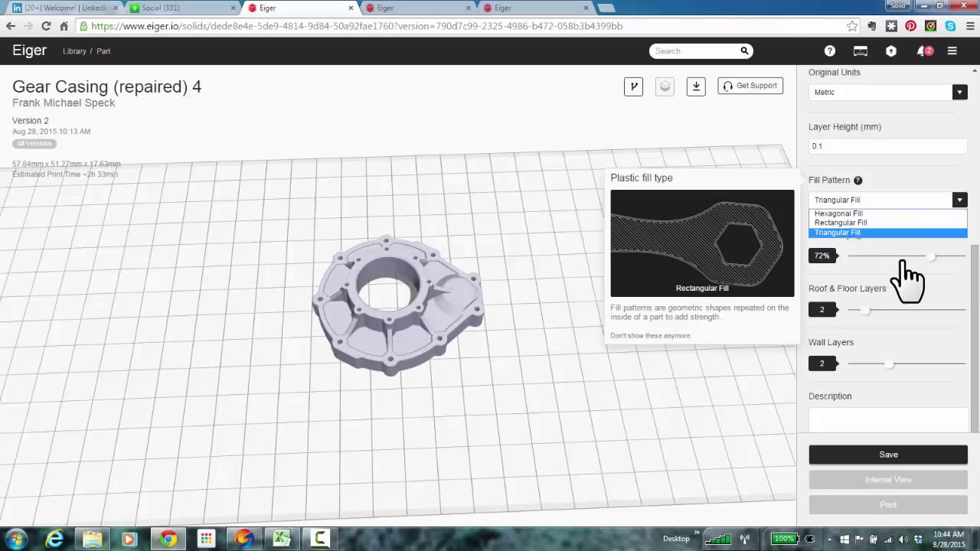The width and height of the screenshot is (980, 551).
Task: Click the Skype extension icon
Action: click(950, 26)
